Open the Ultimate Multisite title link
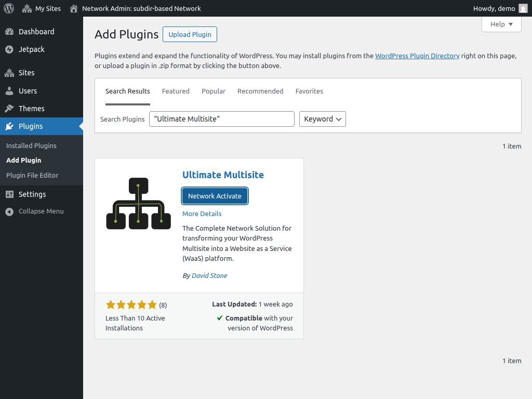The height and width of the screenshot is (399, 532). point(223,175)
